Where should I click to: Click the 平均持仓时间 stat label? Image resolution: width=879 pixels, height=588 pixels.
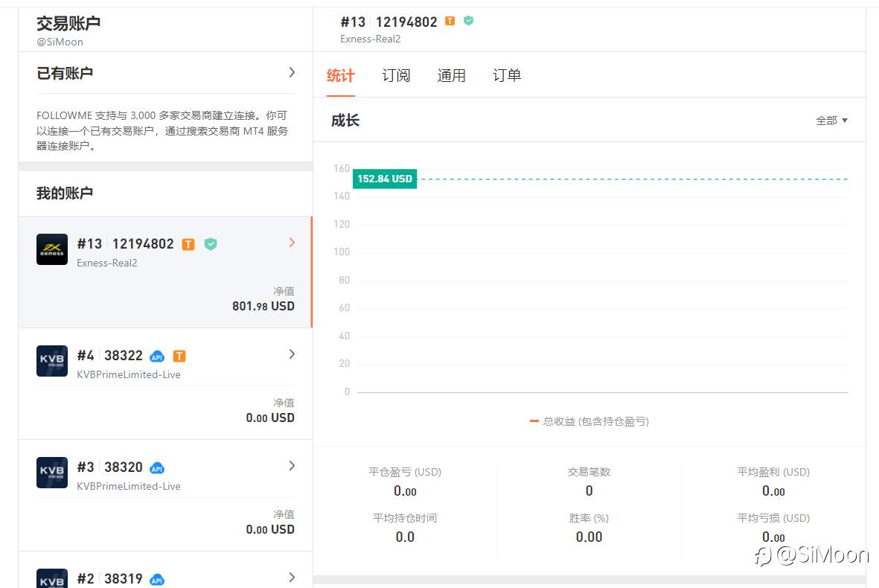tap(405, 518)
